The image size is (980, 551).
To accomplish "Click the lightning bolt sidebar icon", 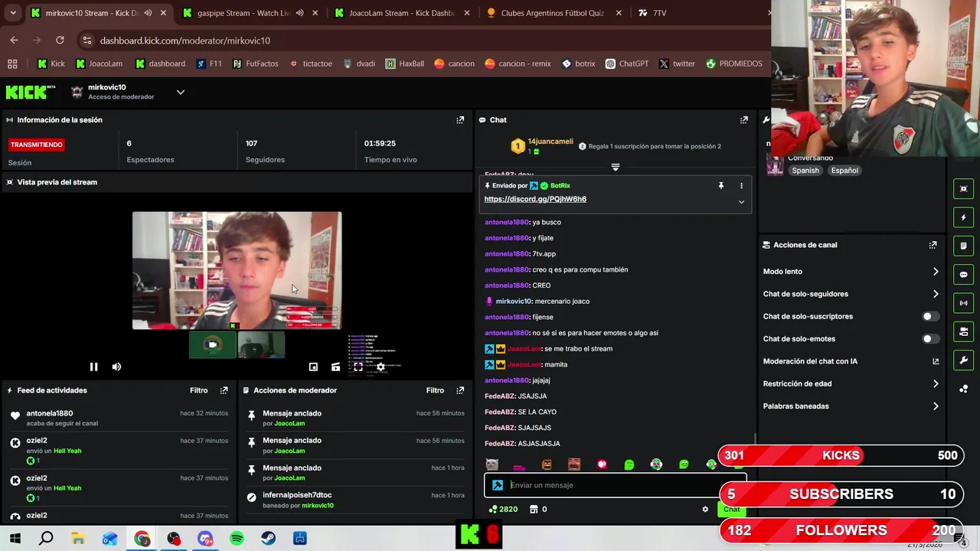I will click(964, 217).
